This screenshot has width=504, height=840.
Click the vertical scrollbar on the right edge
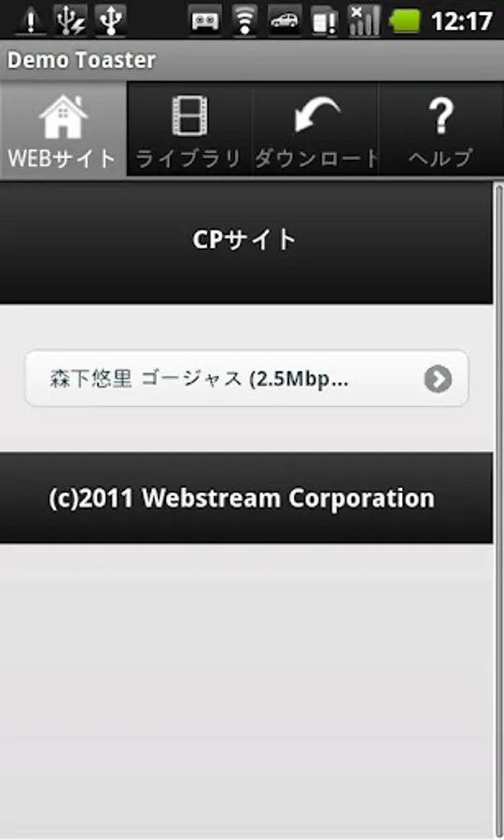[x=498, y=509]
